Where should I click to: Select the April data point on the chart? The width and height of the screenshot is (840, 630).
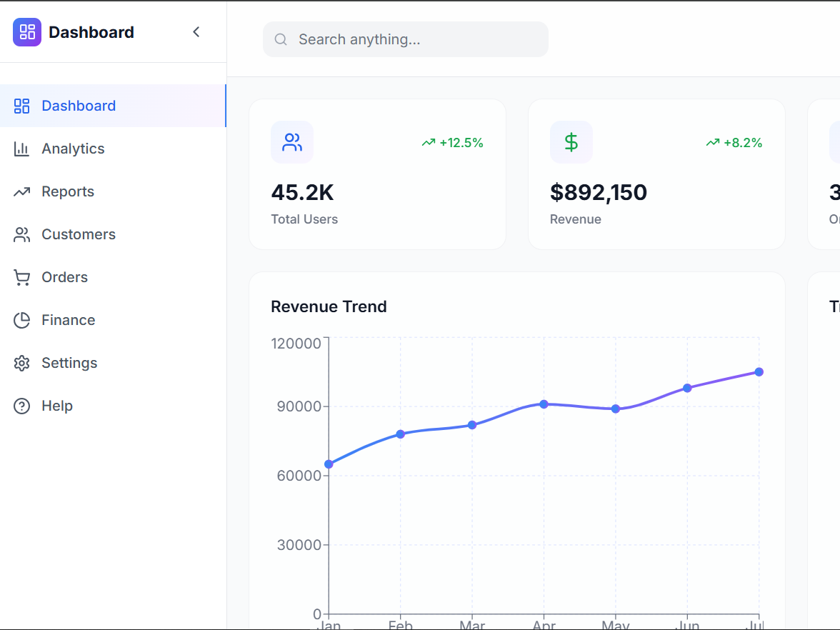tap(544, 404)
